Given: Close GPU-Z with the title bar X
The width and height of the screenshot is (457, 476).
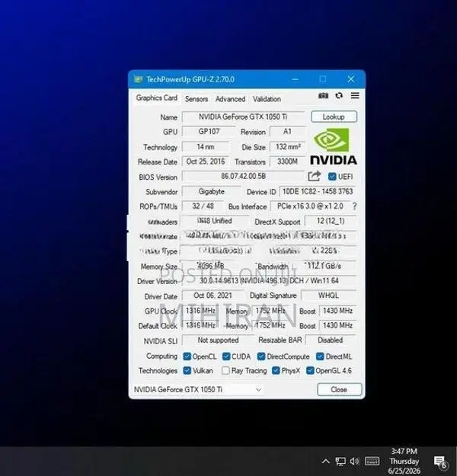Looking at the screenshot, I should pyautogui.click(x=350, y=79).
